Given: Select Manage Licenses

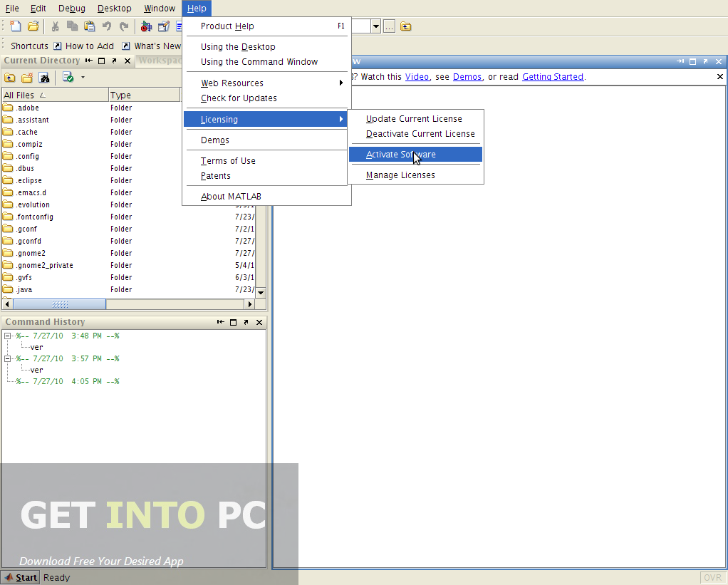Looking at the screenshot, I should 415,175.
